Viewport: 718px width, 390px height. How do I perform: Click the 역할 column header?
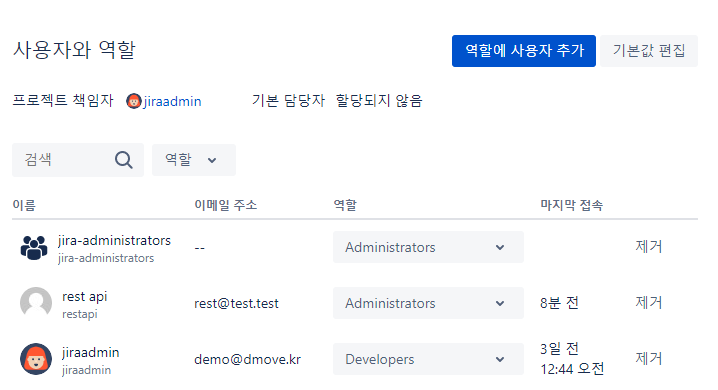coord(345,205)
